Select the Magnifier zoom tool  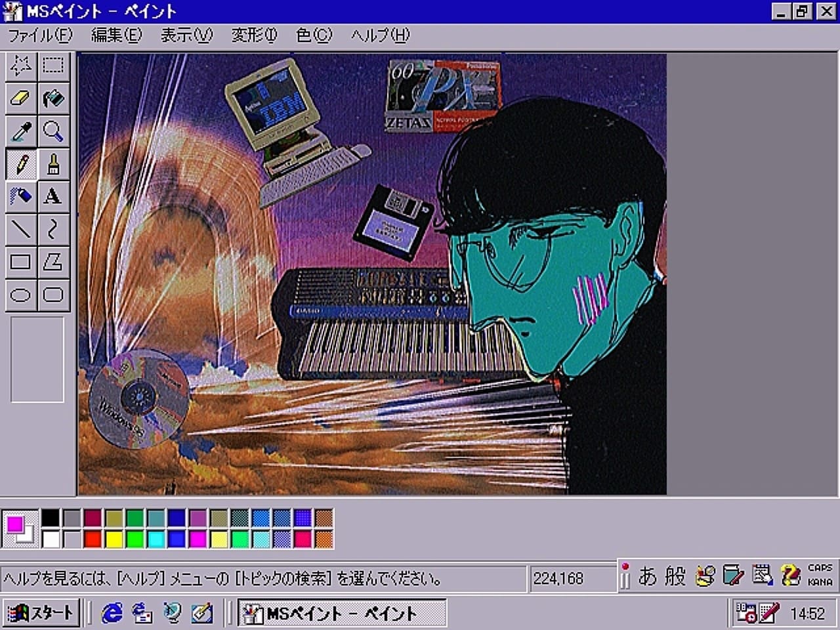click(x=53, y=131)
